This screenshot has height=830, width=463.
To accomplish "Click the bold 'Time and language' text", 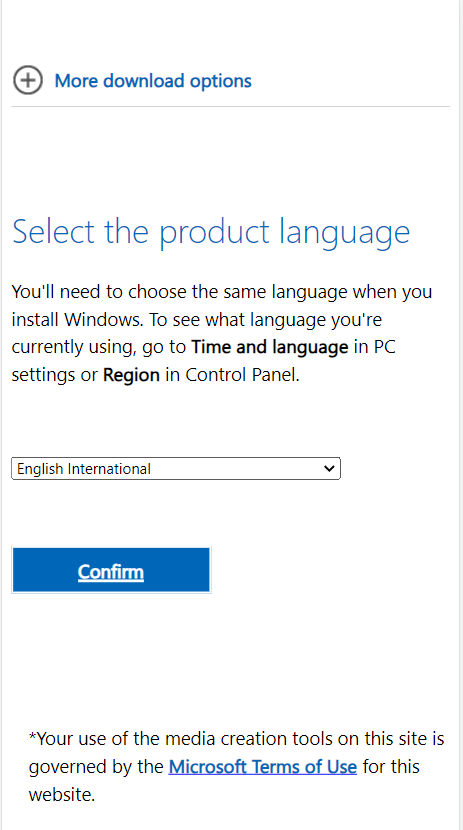I will 270,347.
